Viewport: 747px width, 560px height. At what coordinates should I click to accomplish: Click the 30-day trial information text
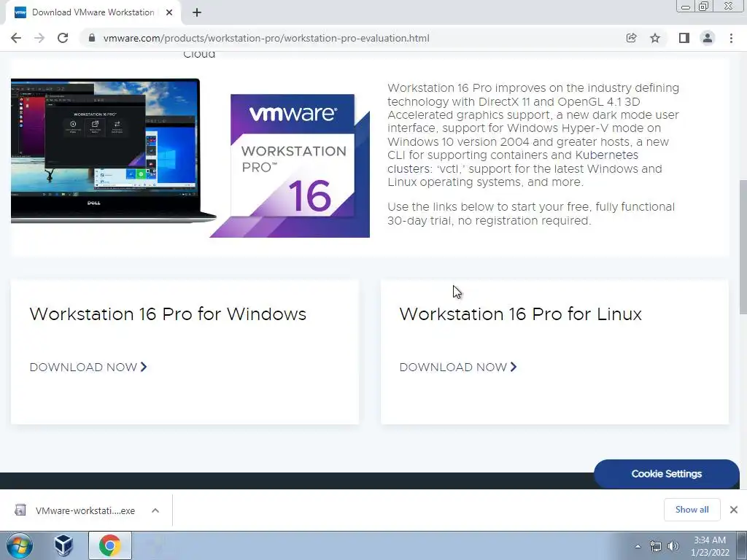point(531,214)
